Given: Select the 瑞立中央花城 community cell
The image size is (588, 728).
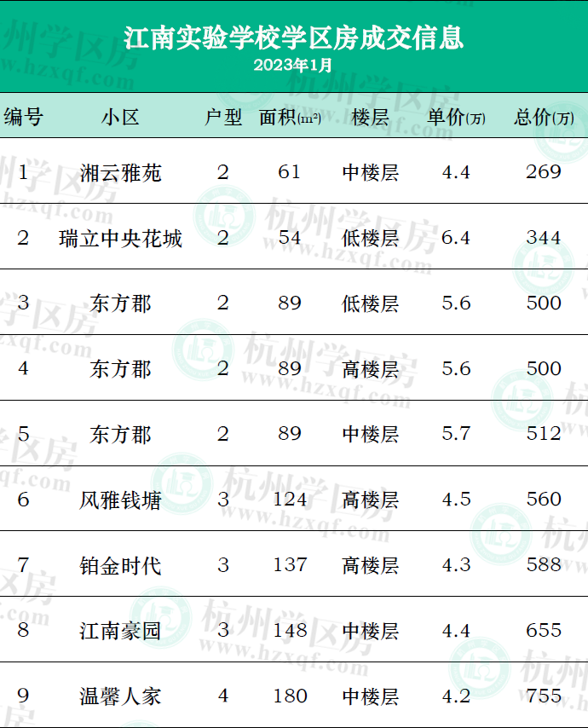Looking at the screenshot, I should pos(121,239).
